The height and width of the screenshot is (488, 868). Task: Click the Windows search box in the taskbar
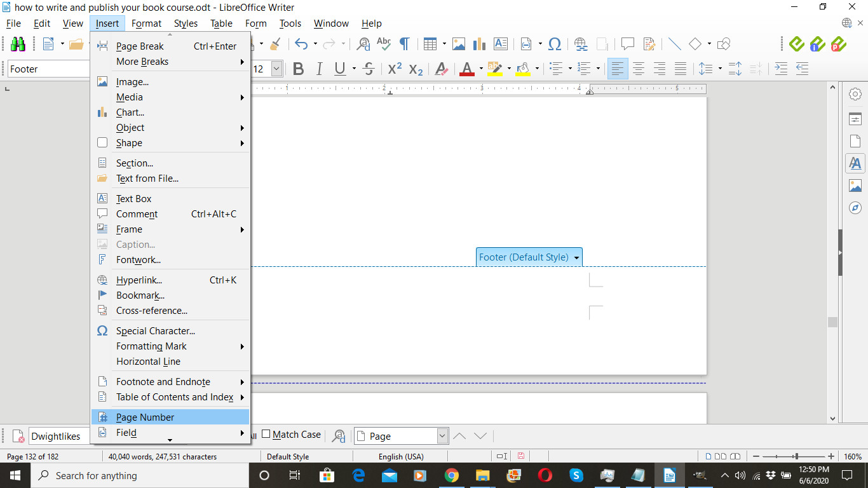139,475
